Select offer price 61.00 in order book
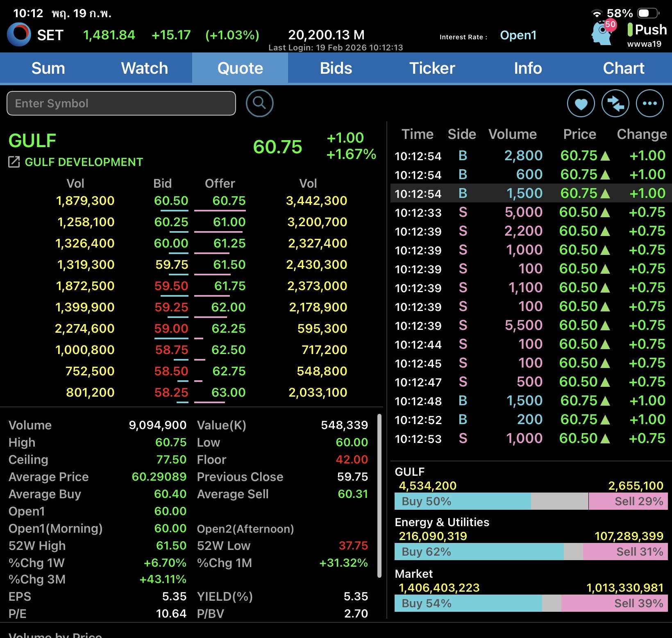Screen dimensions: 672x638 coord(229,222)
